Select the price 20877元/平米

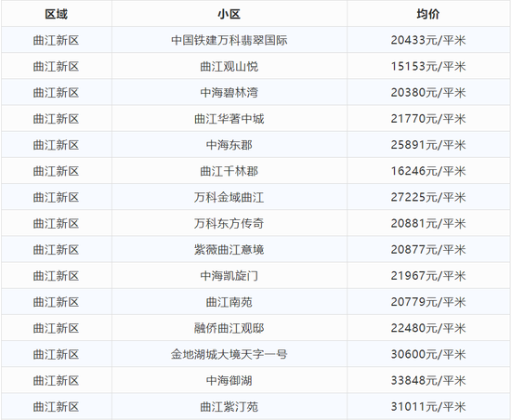point(428,250)
